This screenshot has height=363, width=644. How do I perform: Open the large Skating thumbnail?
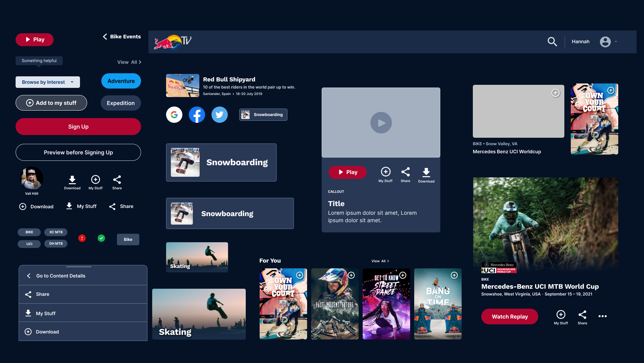click(199, 314)
